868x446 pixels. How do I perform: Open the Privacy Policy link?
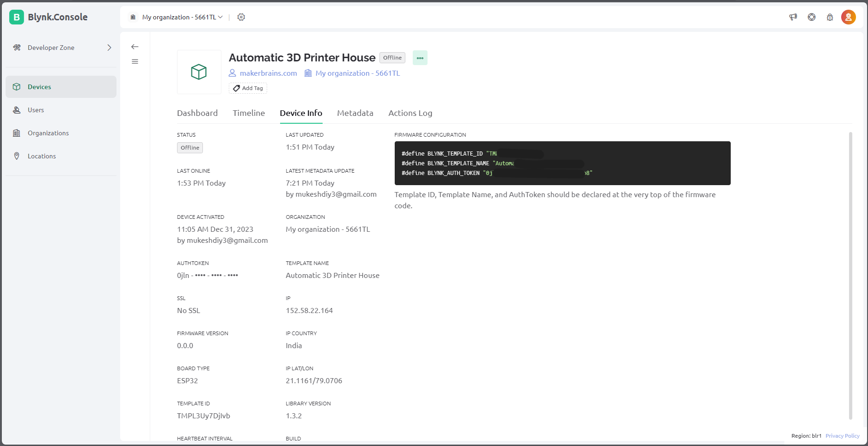(843, 436)
